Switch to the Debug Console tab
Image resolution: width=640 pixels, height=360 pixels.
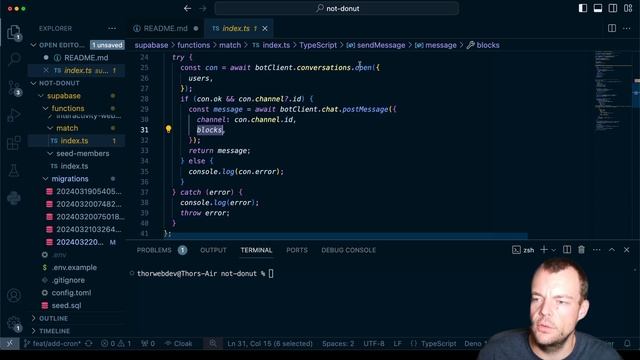coord(349,250)
